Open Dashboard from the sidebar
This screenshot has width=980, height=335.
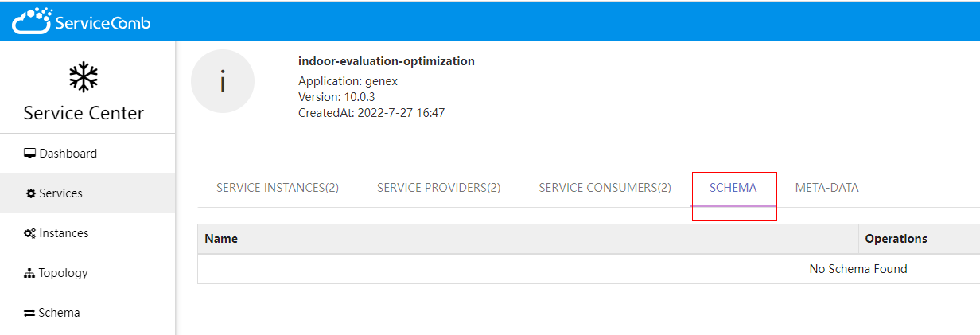[87, 154]
